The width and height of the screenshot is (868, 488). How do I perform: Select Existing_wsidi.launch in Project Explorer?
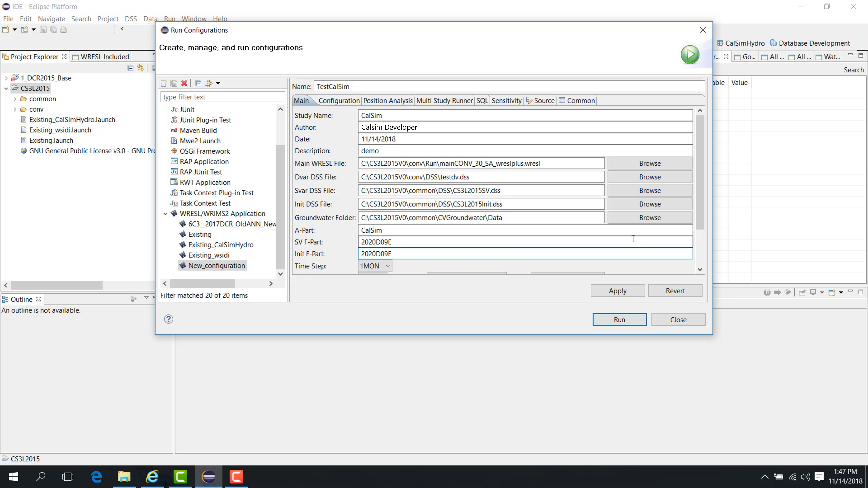(x=60, y=130)
